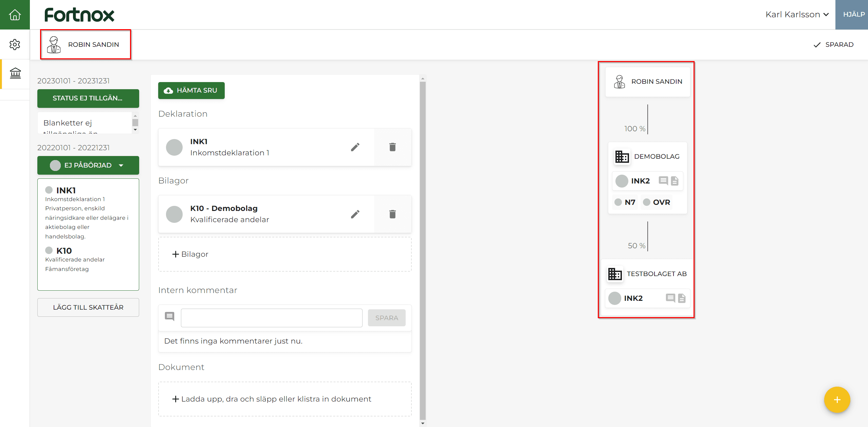Screen dimensions: 868x427
Task: Open document icon on Demobolag INK2
Action: click(x=675, y=181)
